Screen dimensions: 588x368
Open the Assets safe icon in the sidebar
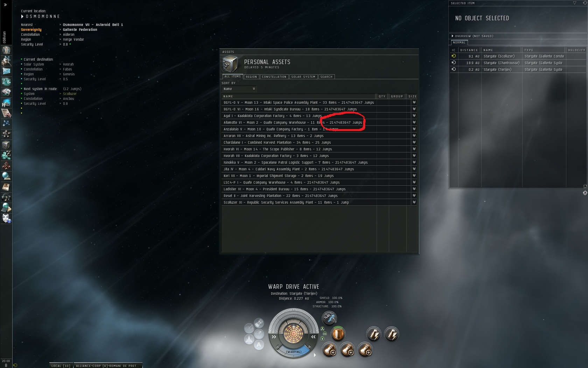(6, 145)
